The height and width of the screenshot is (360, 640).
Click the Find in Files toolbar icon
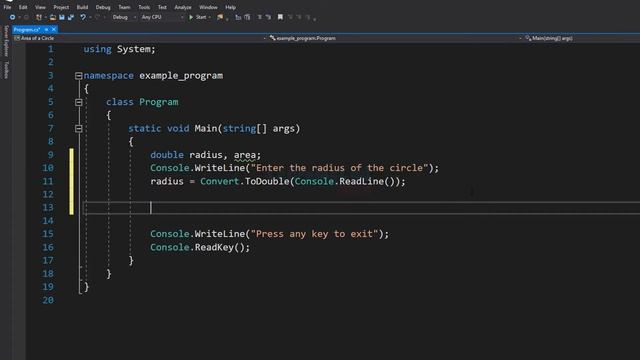220,17
